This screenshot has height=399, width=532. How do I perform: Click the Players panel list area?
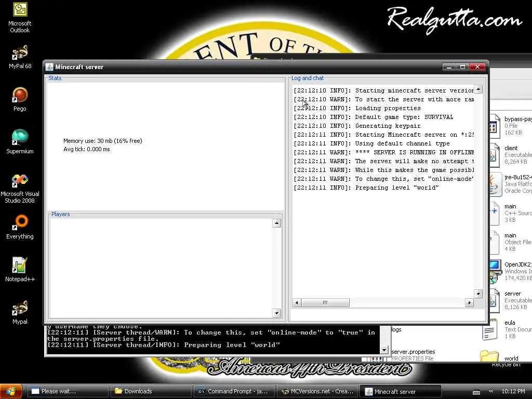point(161,268)
